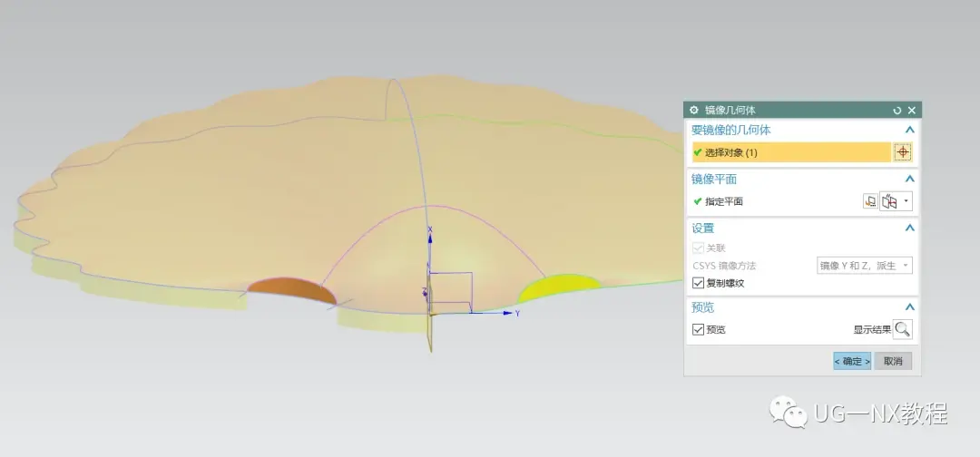The image size is (980, 457).
Task: Collapse the 设置 section
Action: [x=910, y=228]
